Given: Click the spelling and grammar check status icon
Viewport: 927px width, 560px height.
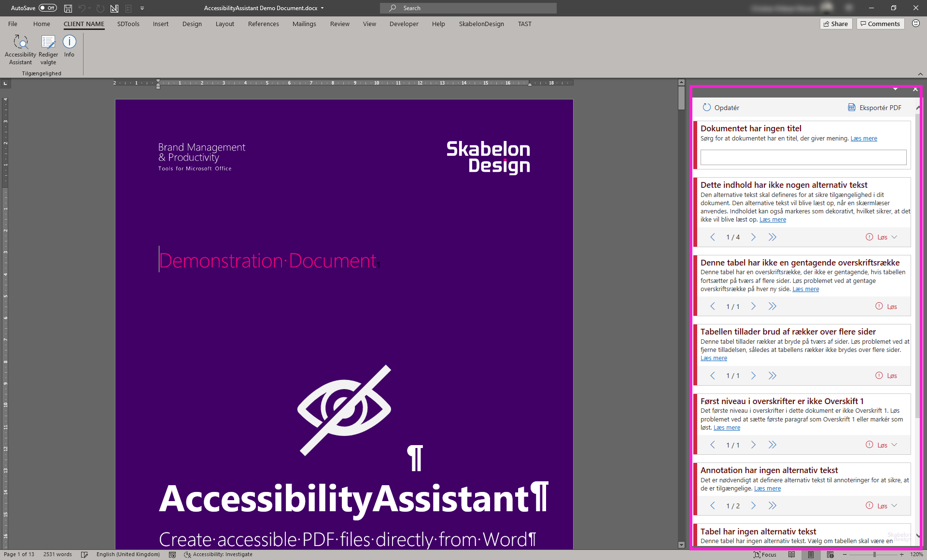Looking at the screenshot, I should coord(84,555).
